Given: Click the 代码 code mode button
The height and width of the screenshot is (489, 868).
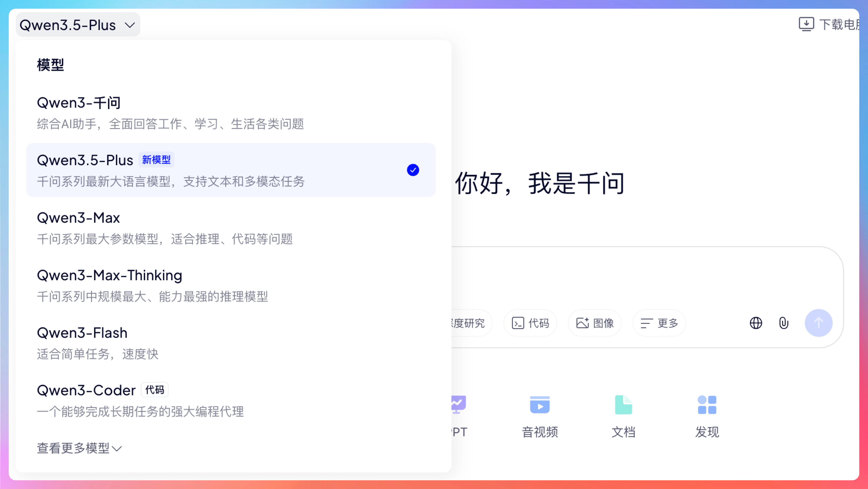Looking at the screenshot, I should coord(530,323).
